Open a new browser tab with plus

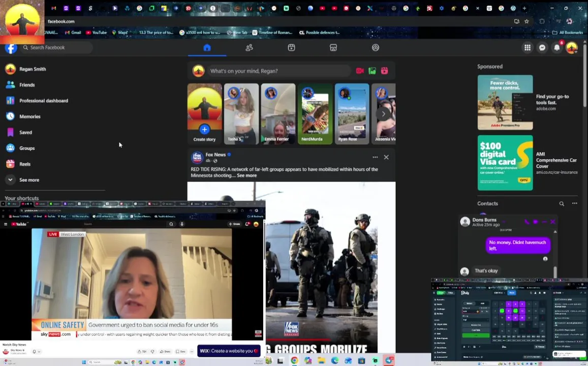click(524, 8)
